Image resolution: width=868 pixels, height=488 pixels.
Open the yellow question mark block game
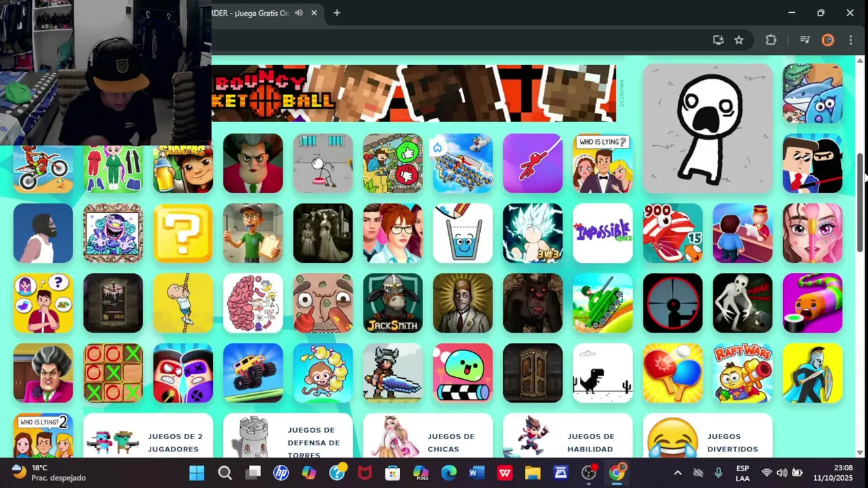[x=183, y=233]
